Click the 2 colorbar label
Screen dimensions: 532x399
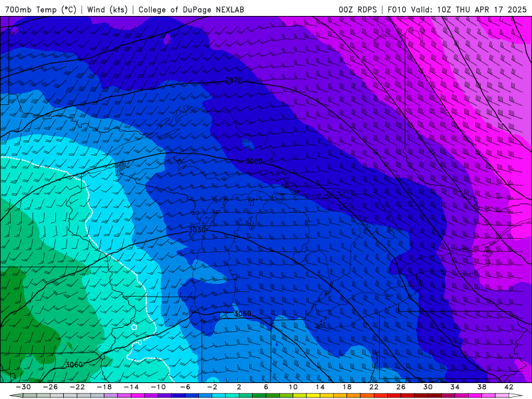[x=239, y=387]
